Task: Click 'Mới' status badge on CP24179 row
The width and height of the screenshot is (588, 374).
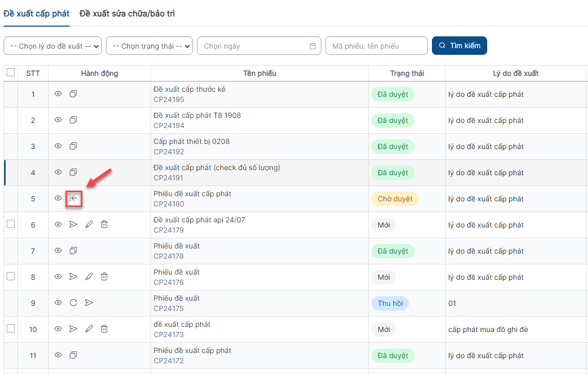Action: [x=384, y=225]
